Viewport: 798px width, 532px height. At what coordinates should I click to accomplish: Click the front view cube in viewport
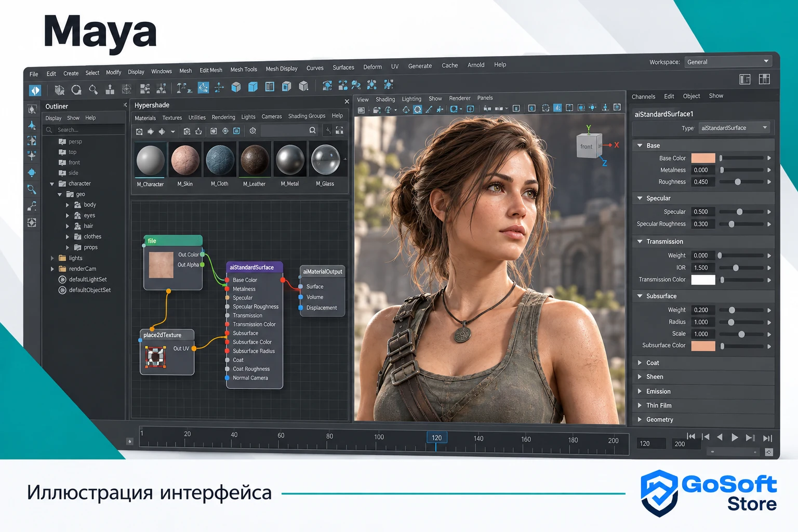588,146
